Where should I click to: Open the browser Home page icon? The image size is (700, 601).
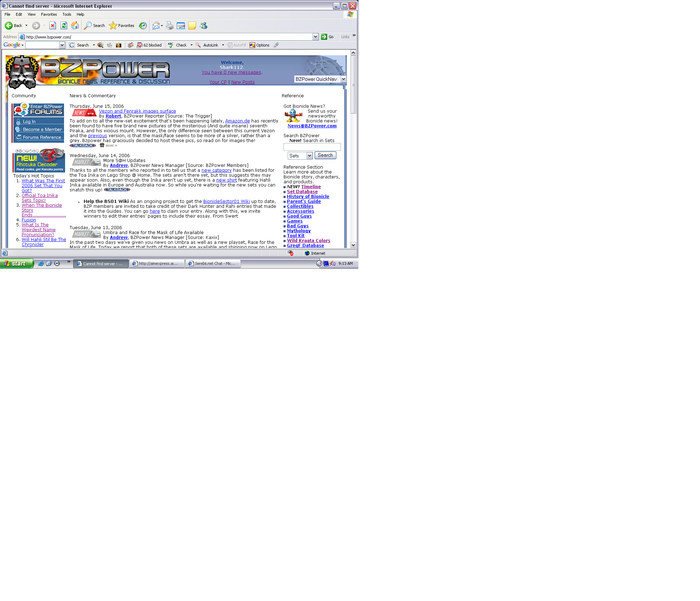75,26
